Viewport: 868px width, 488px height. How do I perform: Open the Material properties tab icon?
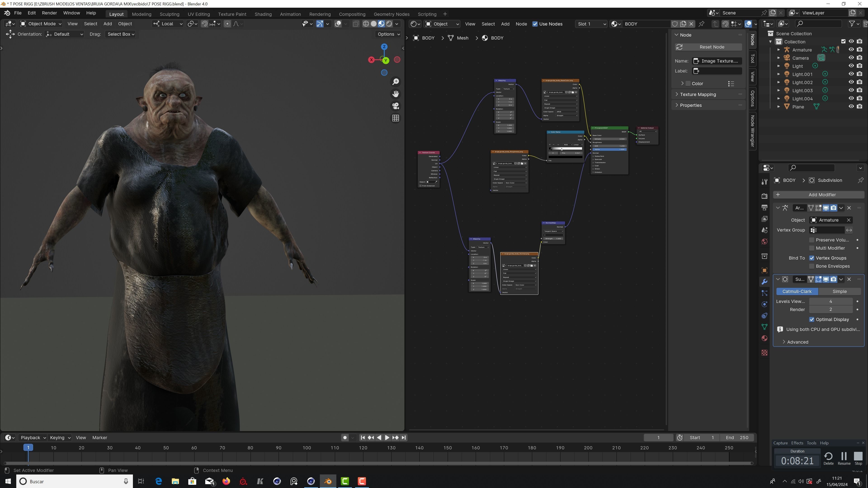764,338
